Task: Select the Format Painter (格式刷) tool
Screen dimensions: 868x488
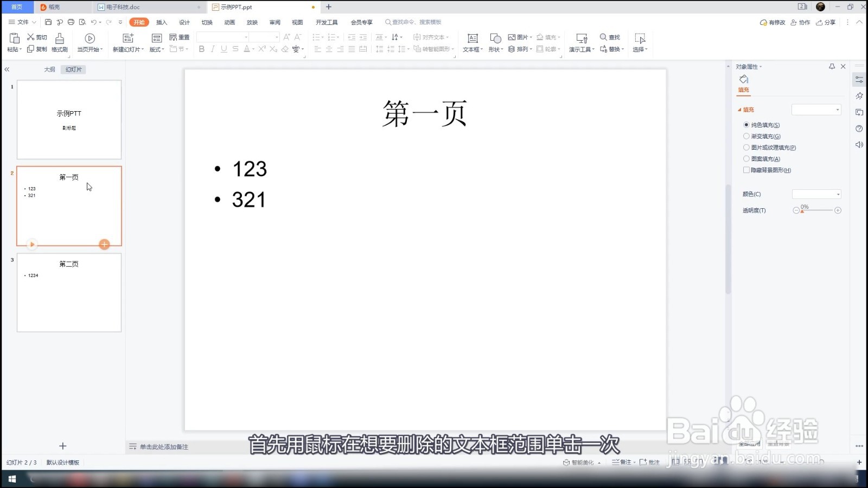Action: (x=60, y=43)
